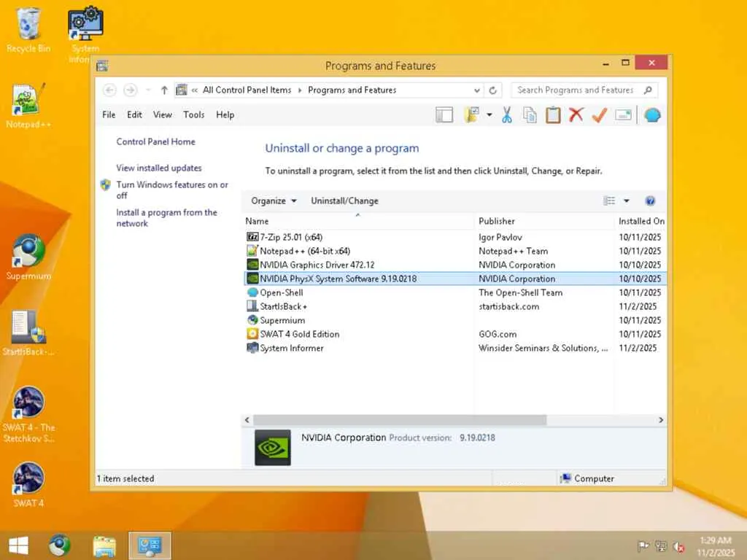Click the Control Panel taskbar button
747x560 pixels.
point(149,545)
